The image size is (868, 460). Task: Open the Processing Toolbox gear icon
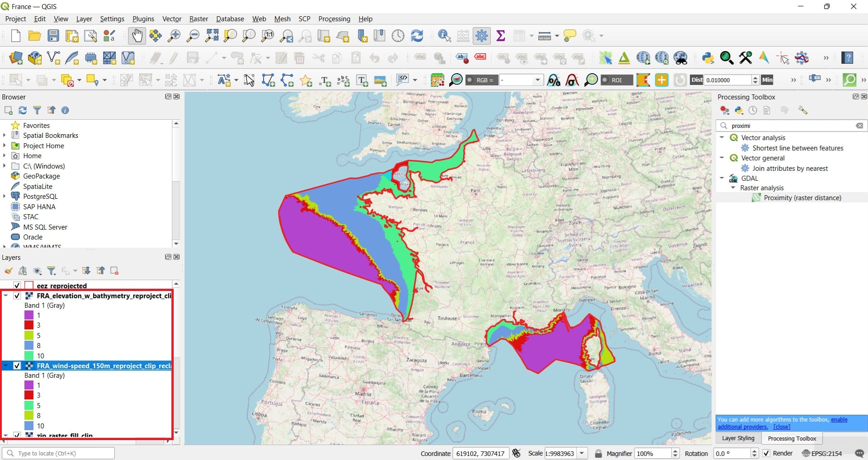coord(482,36)
